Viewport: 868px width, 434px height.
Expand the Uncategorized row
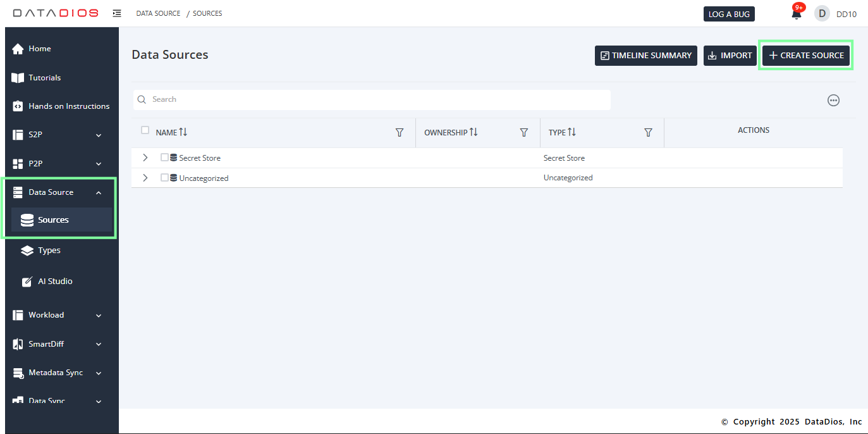(145, 177)
